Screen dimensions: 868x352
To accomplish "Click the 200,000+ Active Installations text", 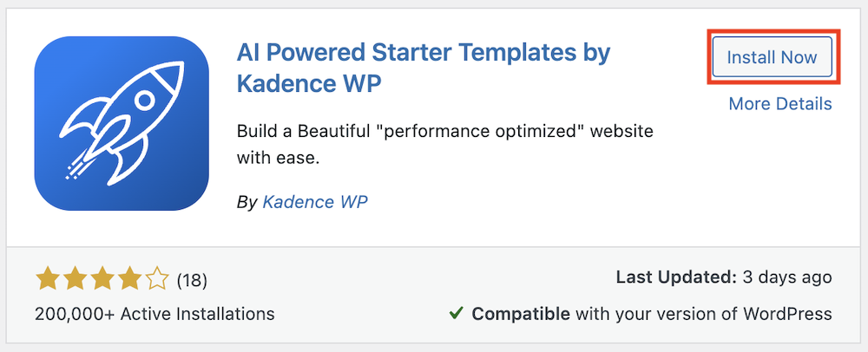I will tap(155, 314).
